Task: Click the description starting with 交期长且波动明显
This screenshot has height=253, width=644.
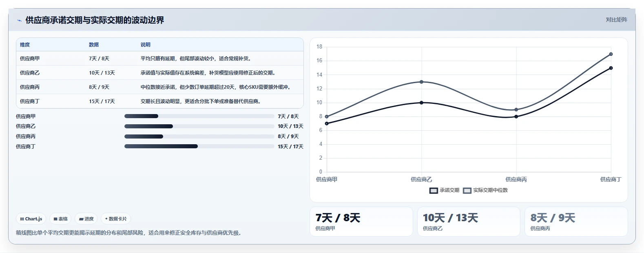Action: coord(201,101)
